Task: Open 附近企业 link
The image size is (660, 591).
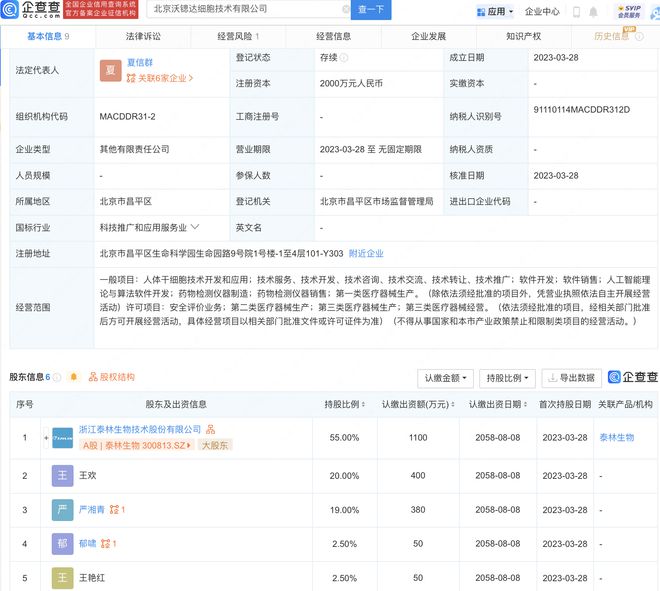Action: pyautogui.click(x=366, y=253)
